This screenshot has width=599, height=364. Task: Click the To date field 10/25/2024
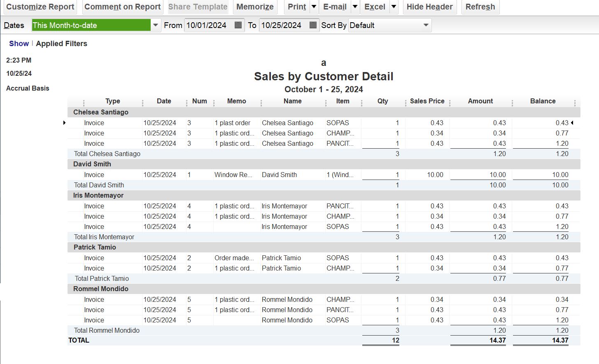coord(284,25)
